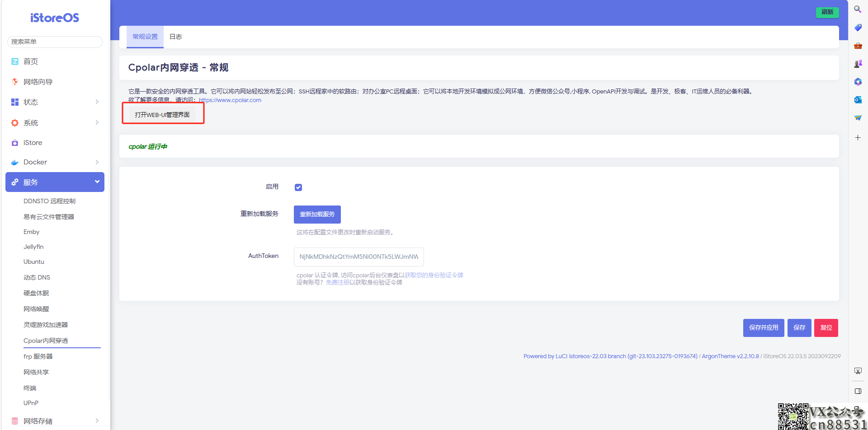Open the Microsoft 365 sidebar icon
This screenshot has height=430, width=868.
(858, 82)
